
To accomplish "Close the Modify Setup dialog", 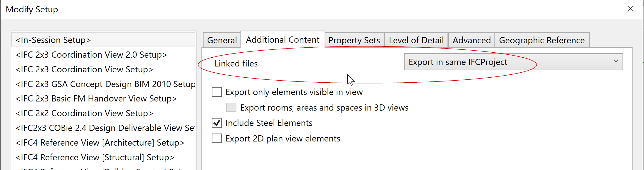I will coord(630,9).
